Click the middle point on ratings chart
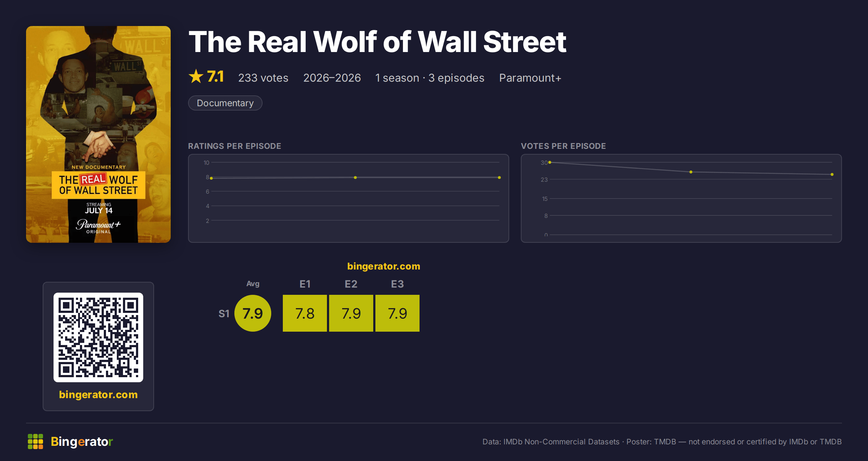This screenshot has height=461, width=868. pyautogui.click(x=355, y=177)
